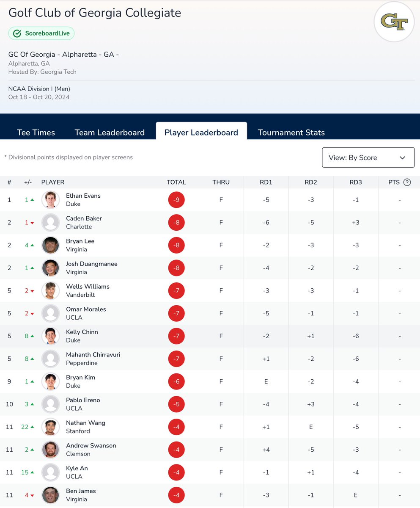Click Josh Duangmanee player name
Image resolution: width=420 pixels, height=508 pixels.
pos(92,264)
